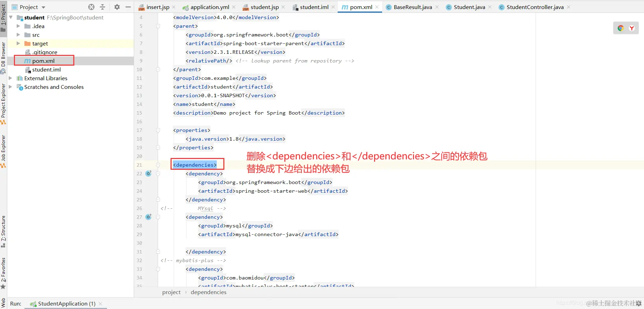This screenshot has width=644, height=309.
Task: Open Project panel settings gear
Action: tap(117, 7)
